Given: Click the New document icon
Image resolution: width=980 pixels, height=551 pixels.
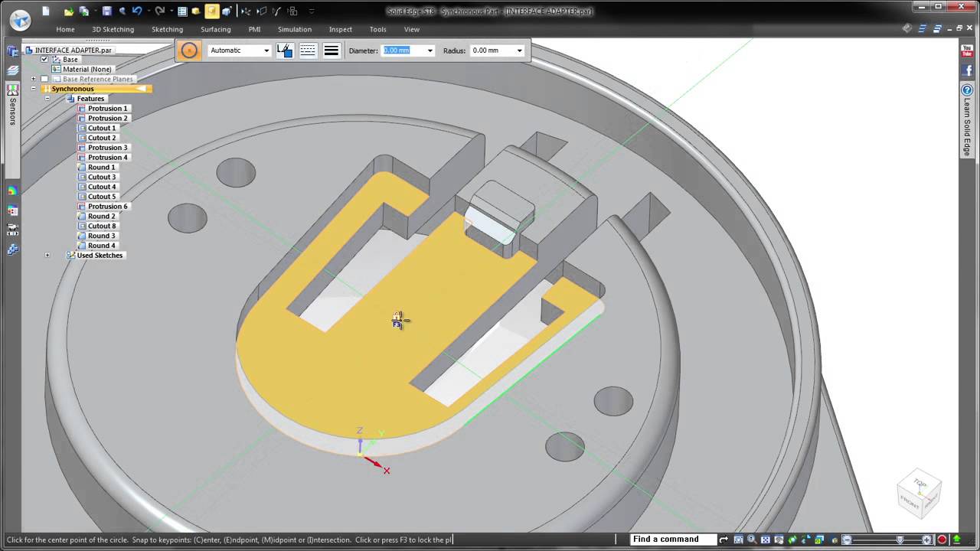Looking at the screenshot, I should coord(46,11).
